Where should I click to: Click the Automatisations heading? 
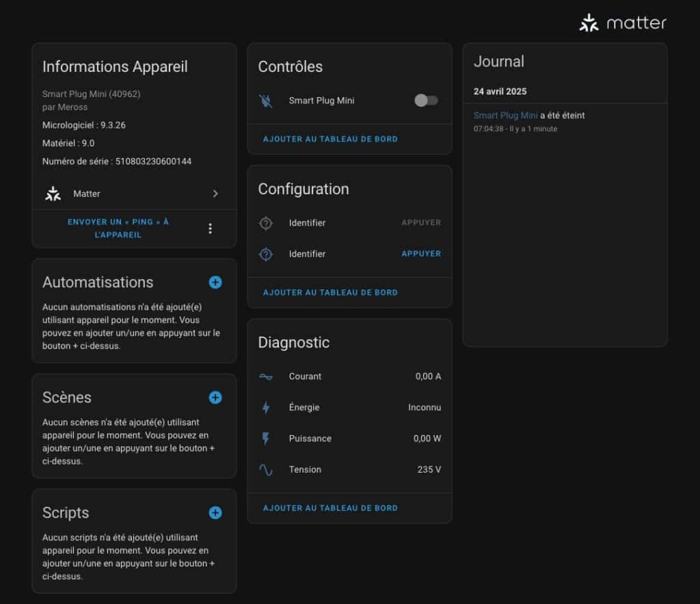coord(98,283)
